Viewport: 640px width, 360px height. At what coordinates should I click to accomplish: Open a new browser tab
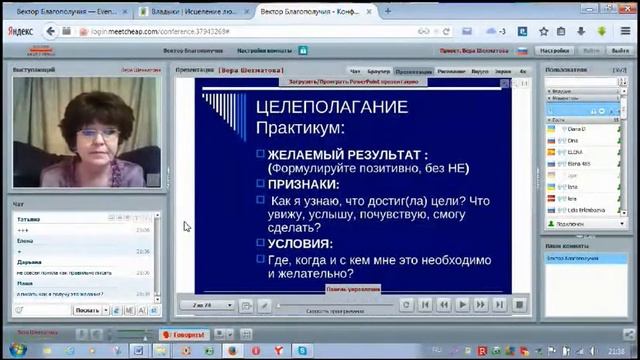coord(388,11)
